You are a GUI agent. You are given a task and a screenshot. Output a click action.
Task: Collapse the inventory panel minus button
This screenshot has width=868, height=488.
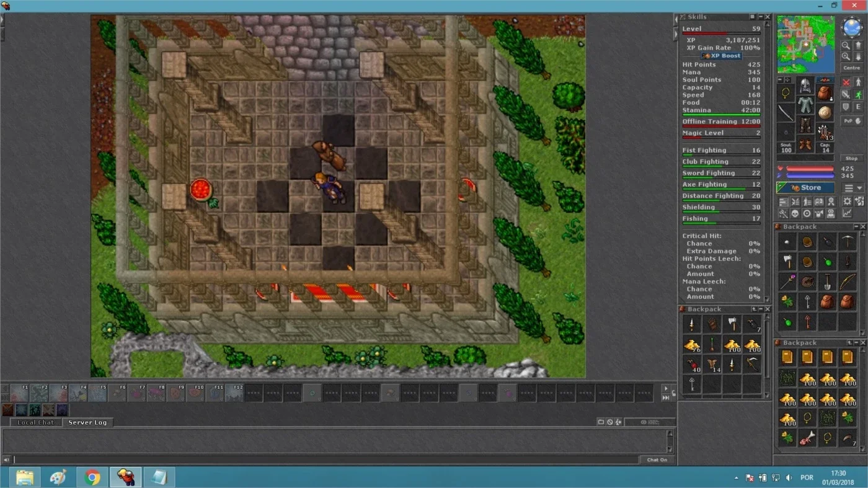780,79
